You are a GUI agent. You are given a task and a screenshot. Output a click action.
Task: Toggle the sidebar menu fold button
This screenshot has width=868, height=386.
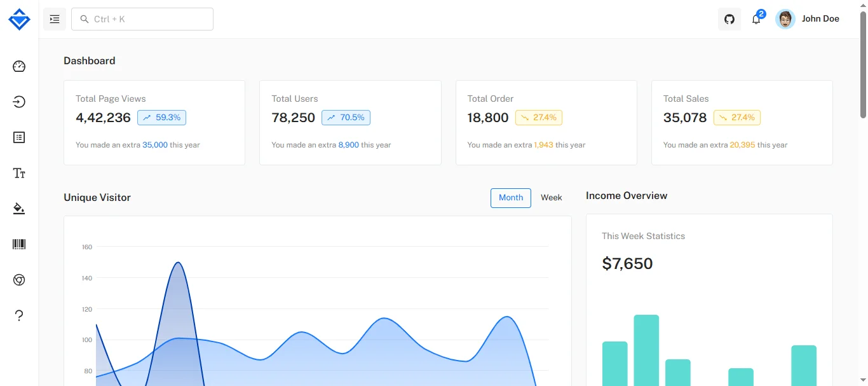55,19
